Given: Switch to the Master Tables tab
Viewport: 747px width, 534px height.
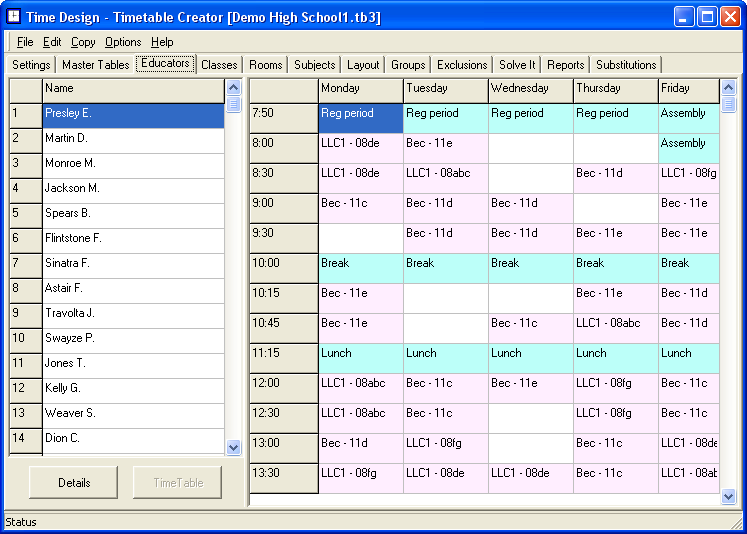Looking at the screenshot, I should coord(95,65).
